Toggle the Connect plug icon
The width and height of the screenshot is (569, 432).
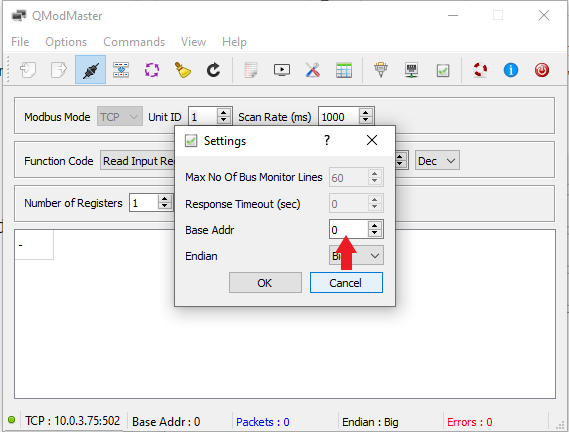(90, 70)
